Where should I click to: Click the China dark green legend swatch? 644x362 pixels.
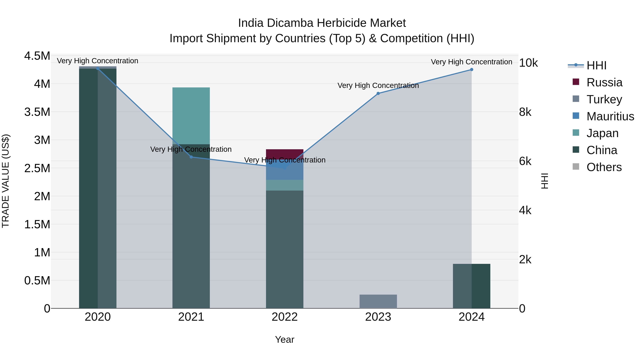576,150
